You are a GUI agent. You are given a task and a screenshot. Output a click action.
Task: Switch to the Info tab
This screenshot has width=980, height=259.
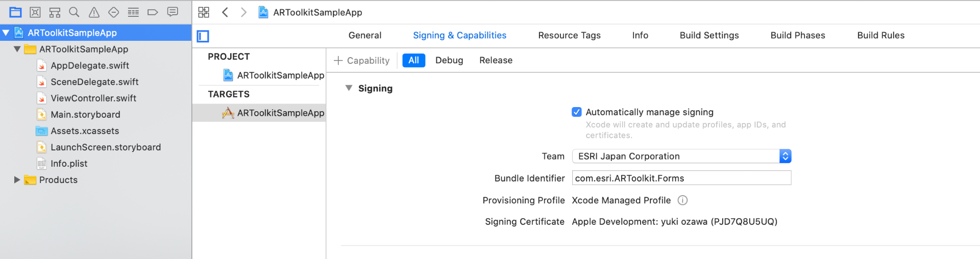[640, 35]
